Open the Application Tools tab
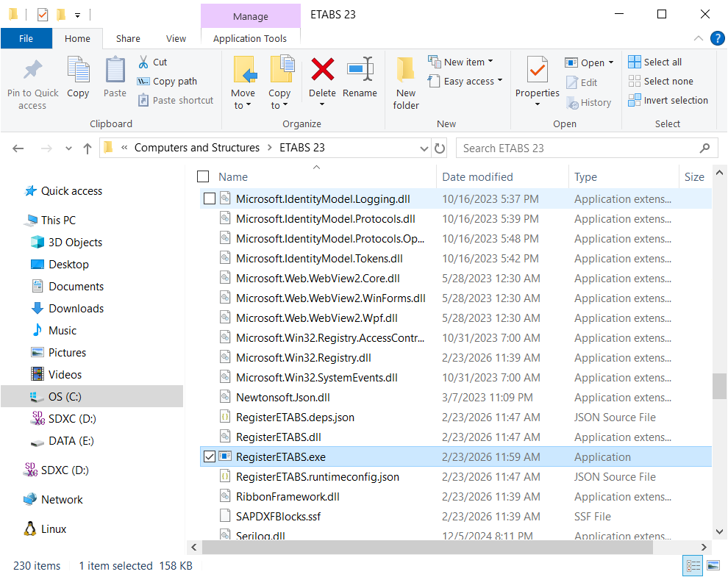 (250, 38)
